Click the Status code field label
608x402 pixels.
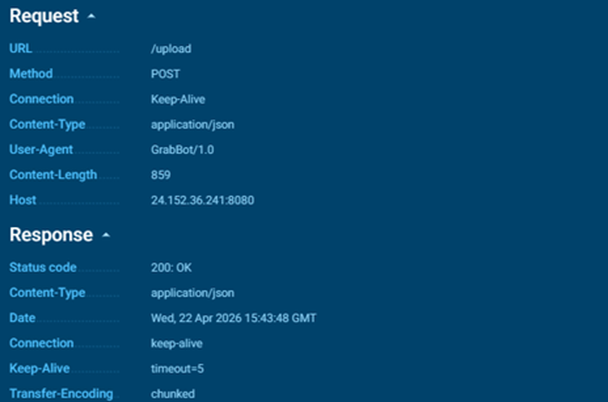click(42, 268)
